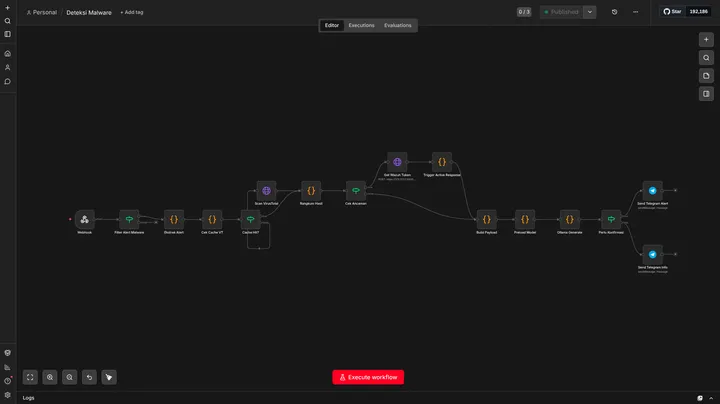Click the output plus after Send Telegram Alert
Image resolution: width=720 pixels, height=404 pixels.
coord(675,191)
